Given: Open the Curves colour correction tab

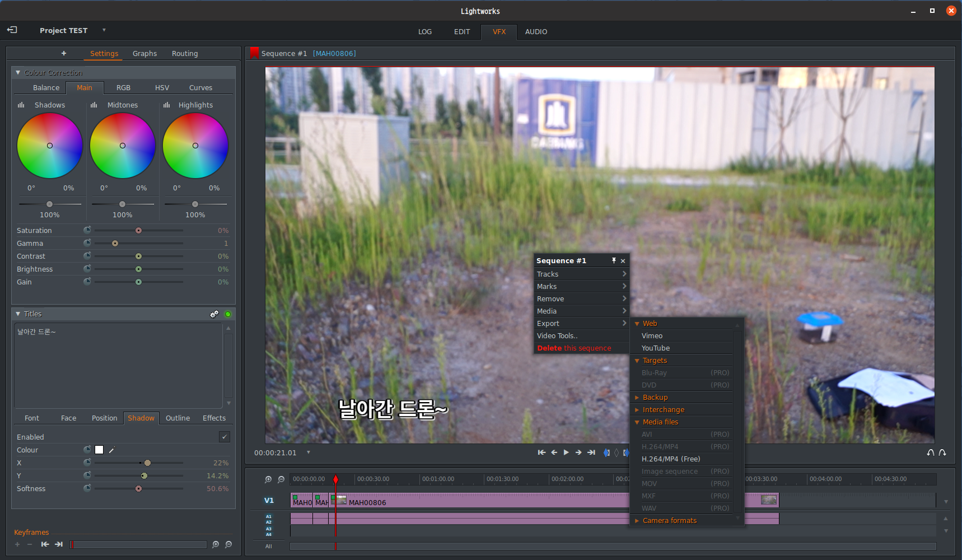Looking at the screenshot, I should [x=200, y=87].
